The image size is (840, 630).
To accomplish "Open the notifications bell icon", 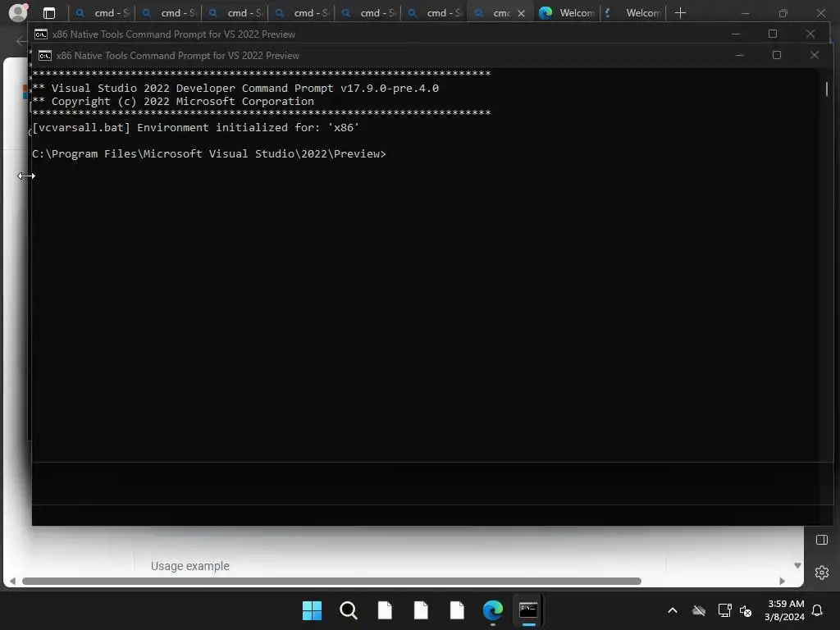I will click(818, 610).
